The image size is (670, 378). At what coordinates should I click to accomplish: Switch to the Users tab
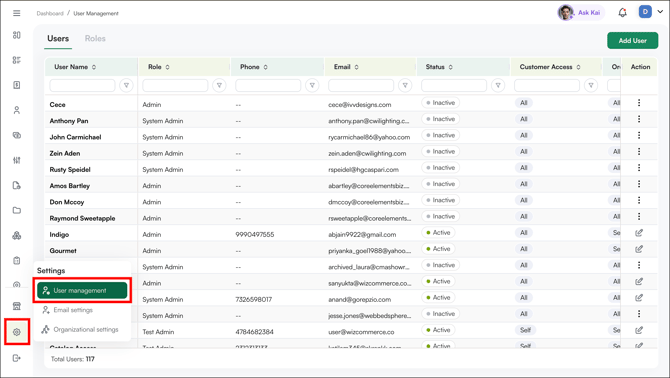tap(58, 38)
